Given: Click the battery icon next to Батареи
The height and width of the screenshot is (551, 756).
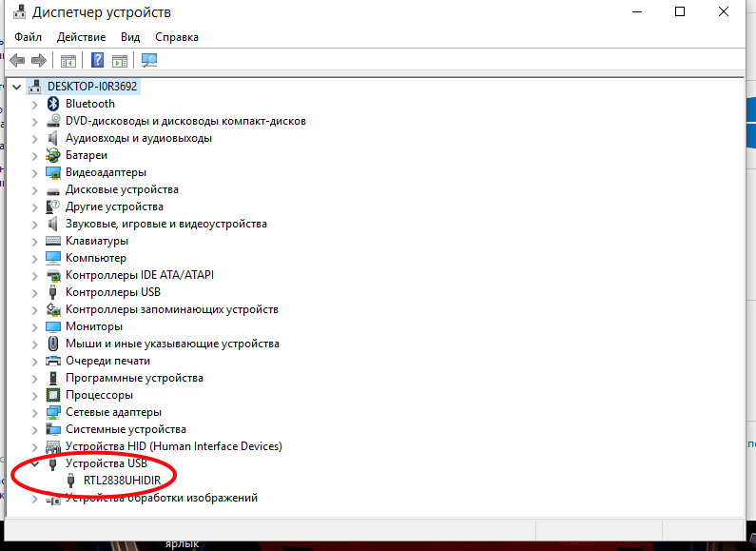Looking at the screenshot, I should tap(52, 155).
